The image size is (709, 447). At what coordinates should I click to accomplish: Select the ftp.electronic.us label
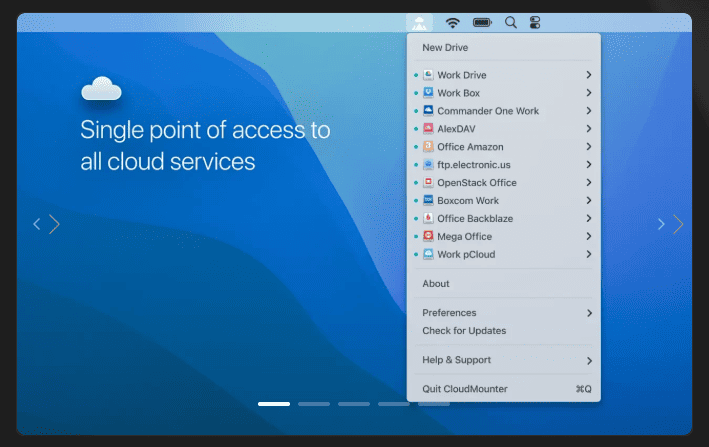[474, 165]
